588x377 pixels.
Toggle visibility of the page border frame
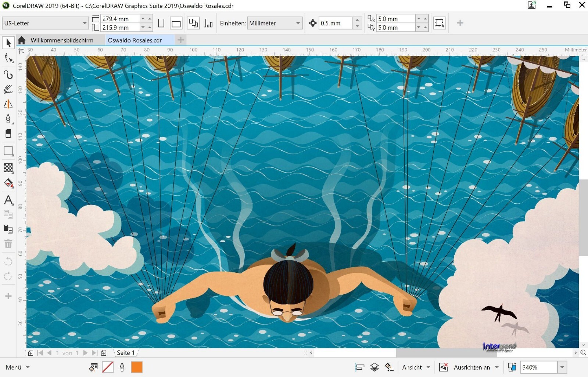(x=440, y=23)
